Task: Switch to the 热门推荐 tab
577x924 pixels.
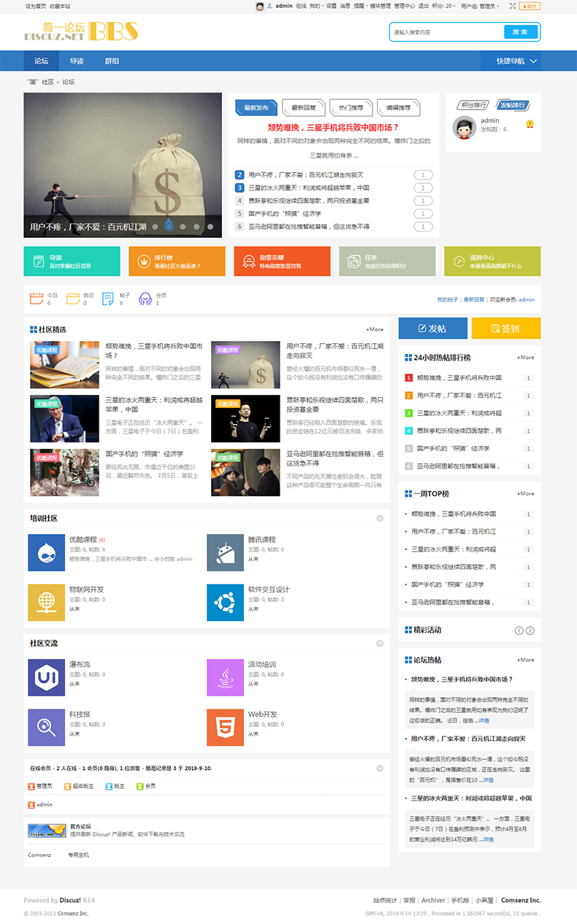Action: pyautogui.click(x=351, y=107)
